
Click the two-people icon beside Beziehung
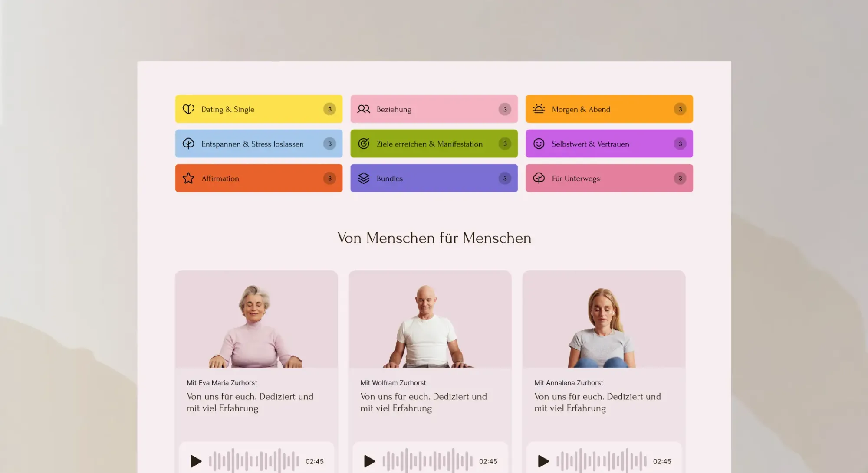364,109
